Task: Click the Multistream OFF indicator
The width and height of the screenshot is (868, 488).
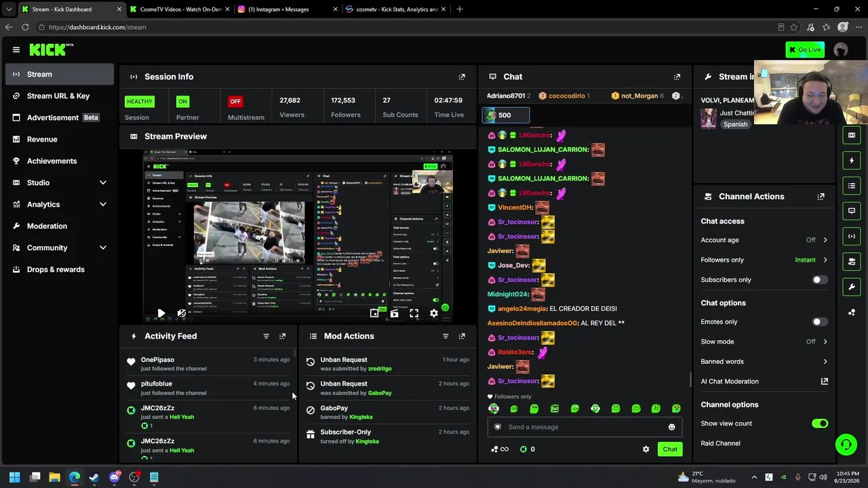Action: click(x=235, y=102)
